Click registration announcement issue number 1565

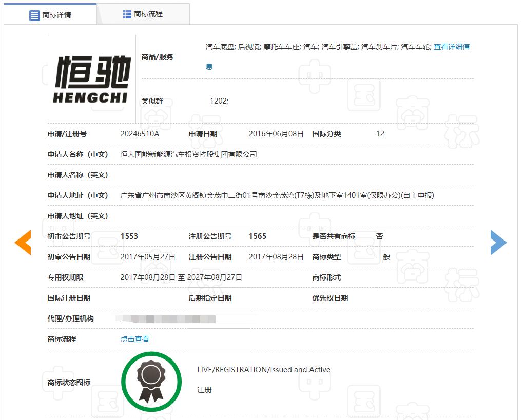click(x=258, y=236)
